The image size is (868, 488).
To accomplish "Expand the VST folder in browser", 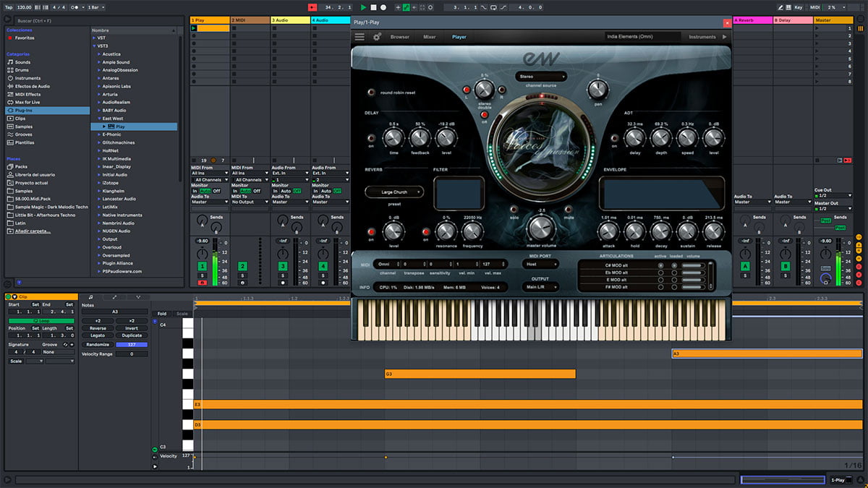I will click(95, 38).
